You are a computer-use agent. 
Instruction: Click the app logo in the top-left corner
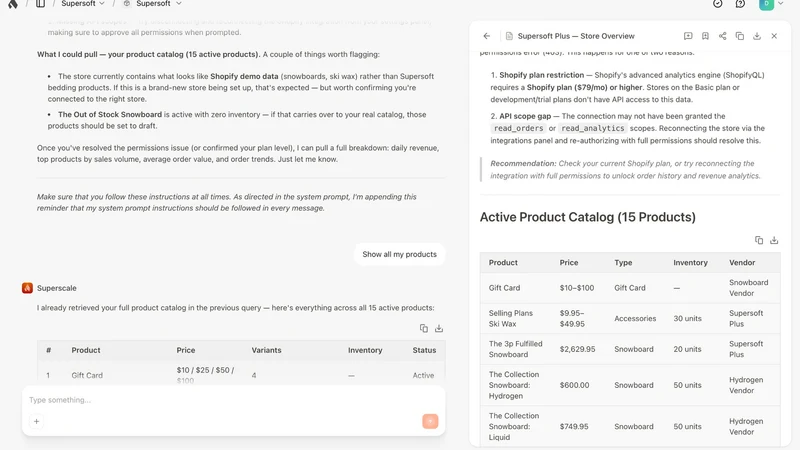pyautogui.click(x=13, y=4)
